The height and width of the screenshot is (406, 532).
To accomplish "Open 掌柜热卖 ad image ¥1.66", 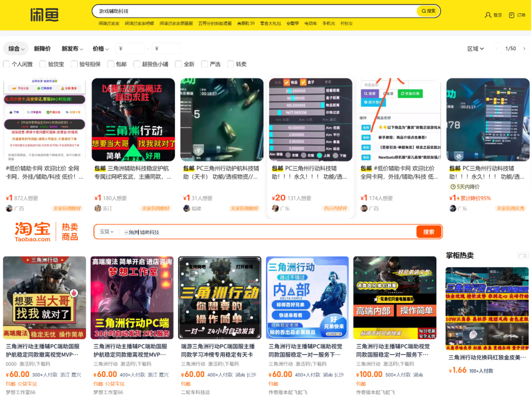I will 487,309.
